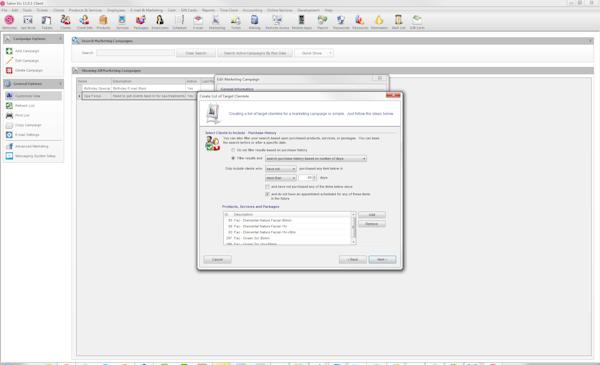Open the E-mail & Marketing menu
Viewport: 600px width, 365px height.
[147, 10]
